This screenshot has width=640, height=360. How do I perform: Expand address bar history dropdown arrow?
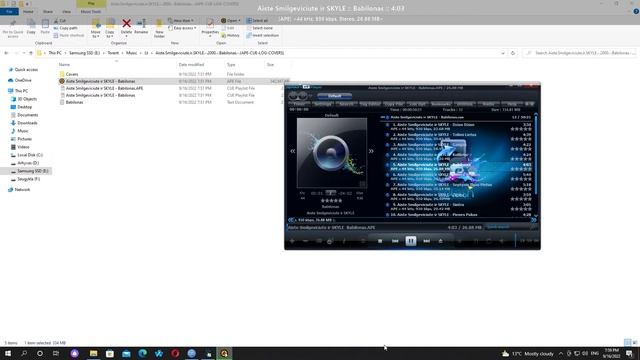click(x=502, y=53)
